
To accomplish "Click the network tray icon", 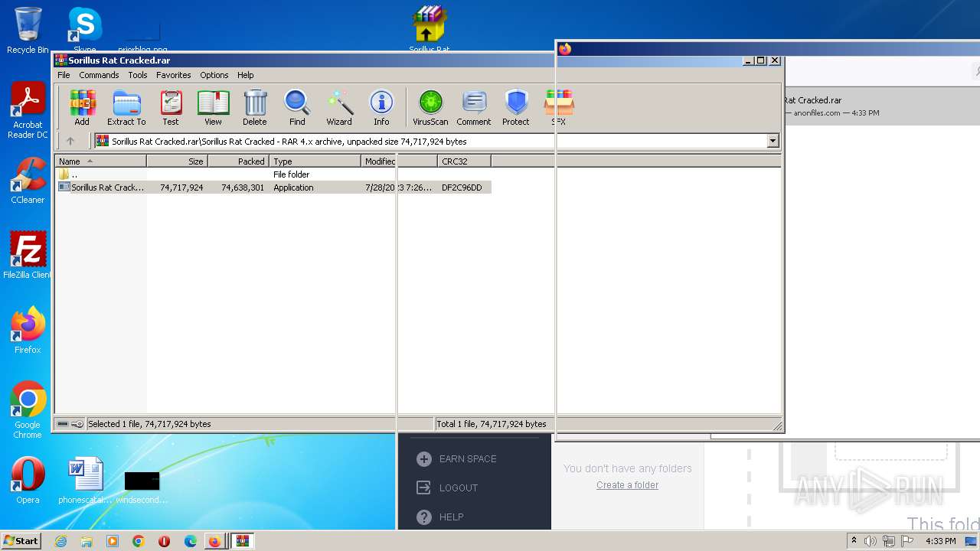I will (888, 541).
